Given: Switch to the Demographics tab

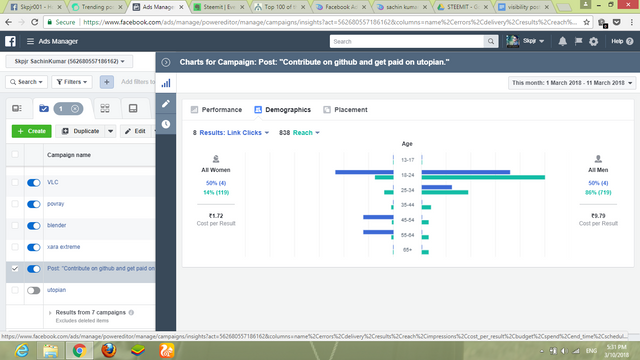Looking at the screenshot, I should (x=282, y=110).
